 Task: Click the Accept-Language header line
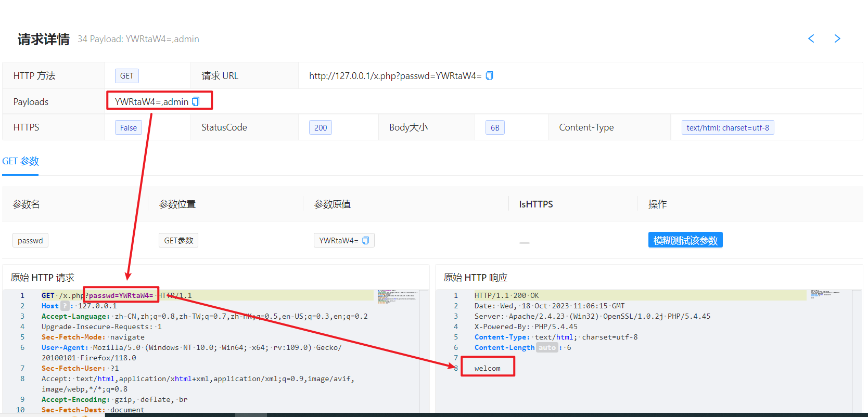[205, 316]
